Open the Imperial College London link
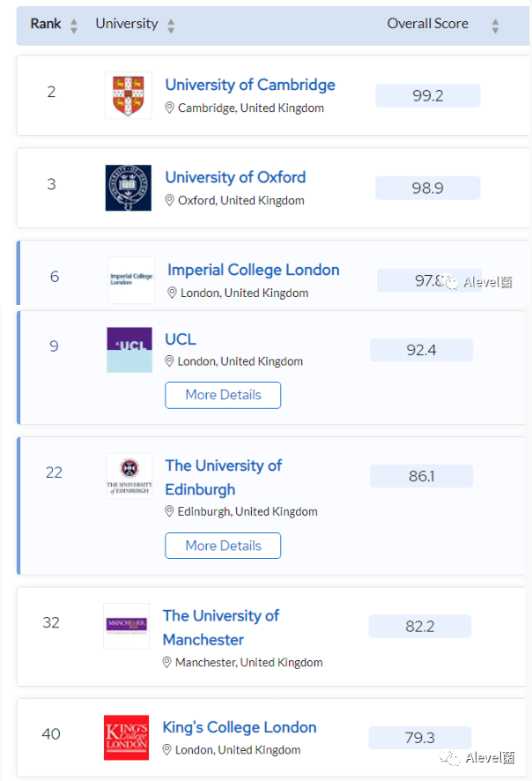Image resolution: width=532 pixels, height=781 pixels. point(254,270)
